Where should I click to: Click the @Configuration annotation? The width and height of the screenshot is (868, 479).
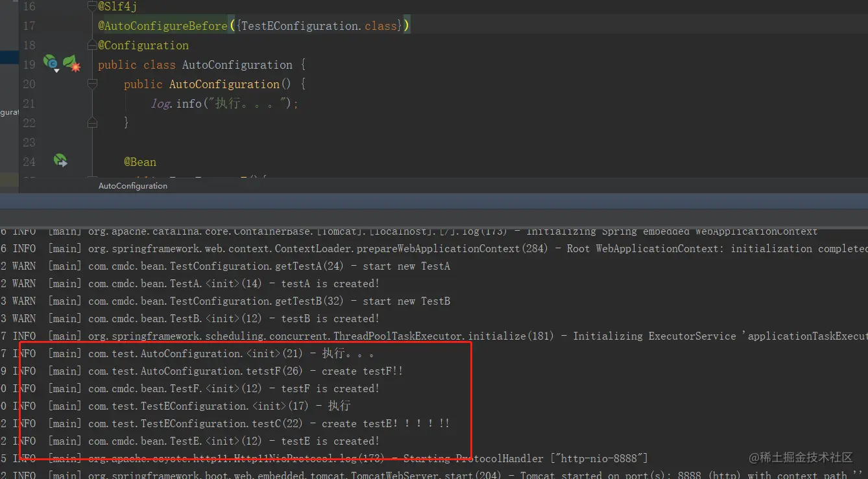[143, 45]
